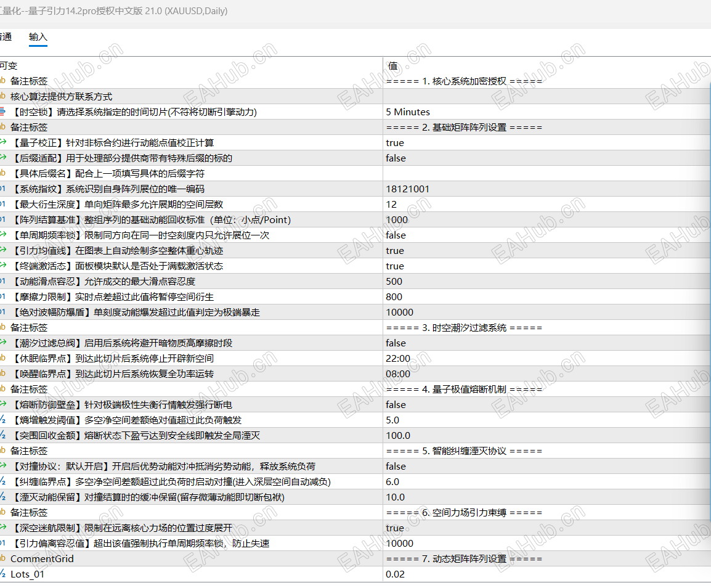The image size is (711, 588).
Task: Select the 【引力偏离容忍值】 parameter name
Action: point(140,544)
